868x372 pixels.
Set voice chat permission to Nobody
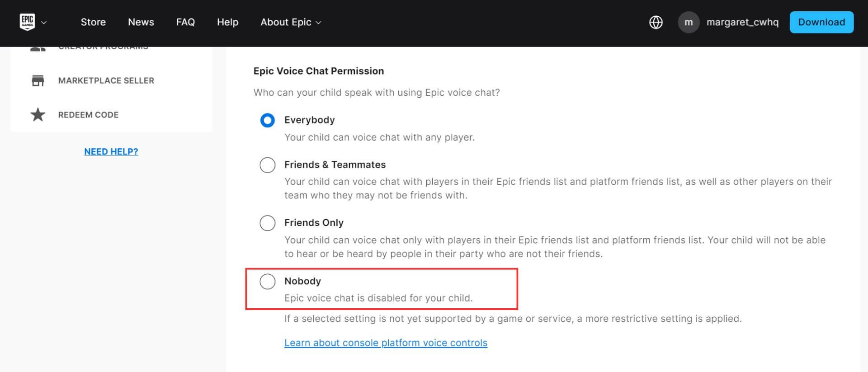(267, 281)
